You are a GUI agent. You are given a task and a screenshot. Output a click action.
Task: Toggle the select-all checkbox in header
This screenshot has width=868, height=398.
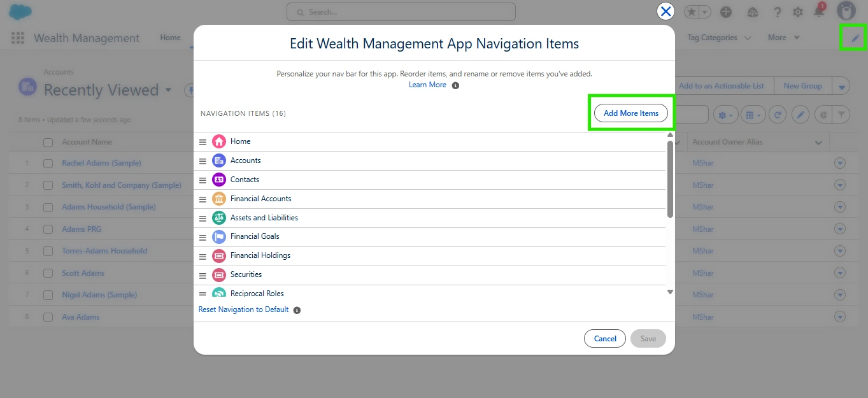[48, 143]
